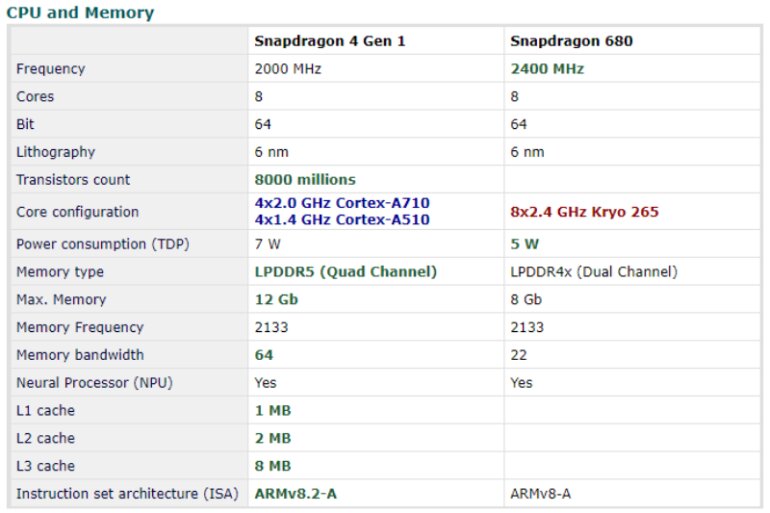Click the 2 MB L2 cache value

[x=273, y=438]
